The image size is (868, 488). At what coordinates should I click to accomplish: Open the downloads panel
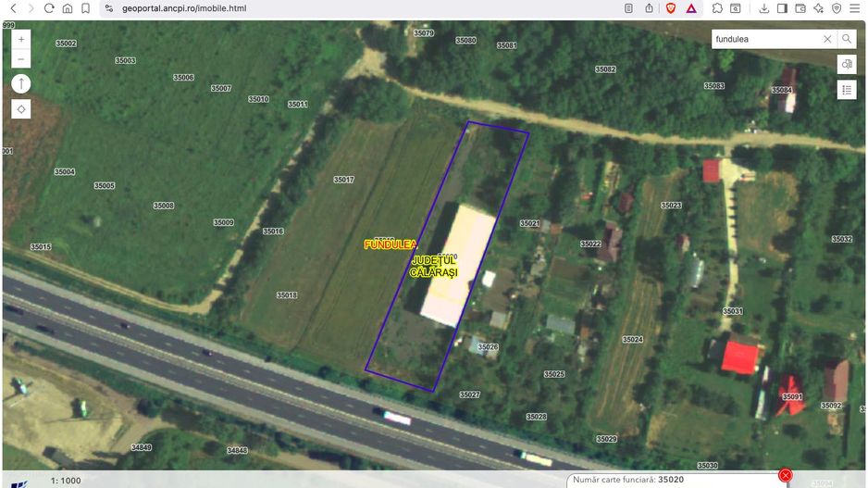point(764,8)
